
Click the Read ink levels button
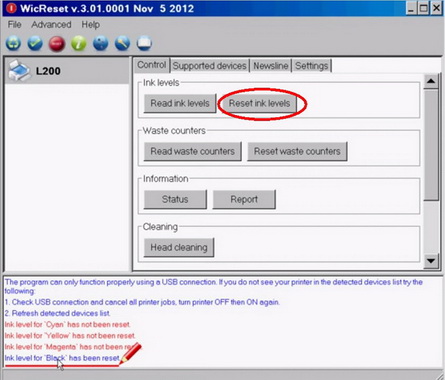pyautogui.click(x=180, y=103)
